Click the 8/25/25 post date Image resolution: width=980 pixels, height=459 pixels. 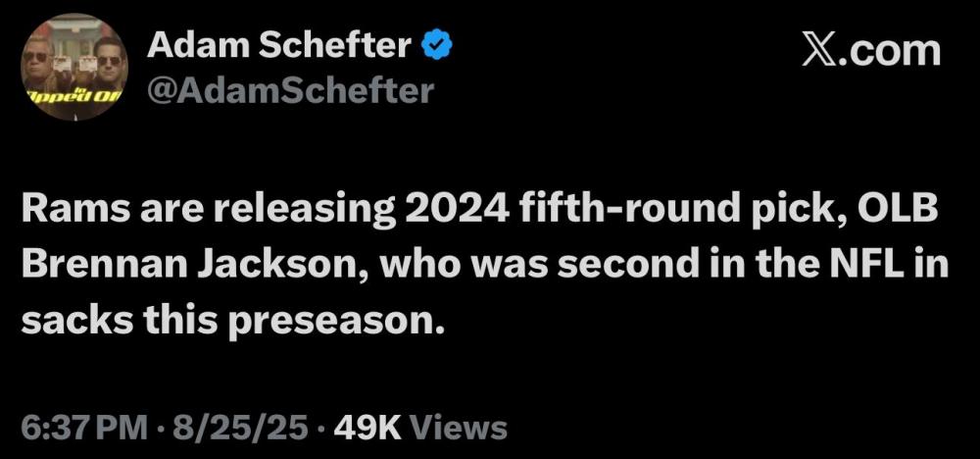point(240,428)
